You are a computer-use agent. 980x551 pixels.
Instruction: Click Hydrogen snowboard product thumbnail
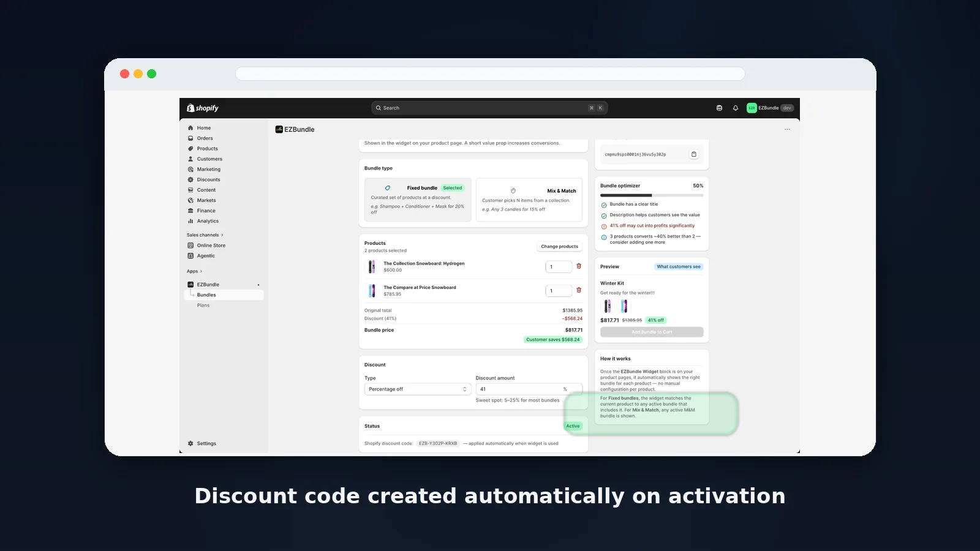[x=372, y=267]
